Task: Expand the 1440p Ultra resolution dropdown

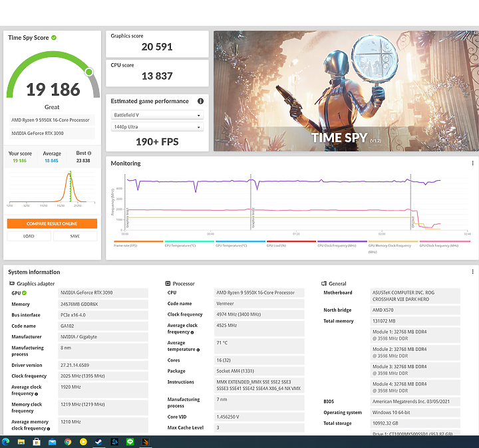Action: coord(157,127)
